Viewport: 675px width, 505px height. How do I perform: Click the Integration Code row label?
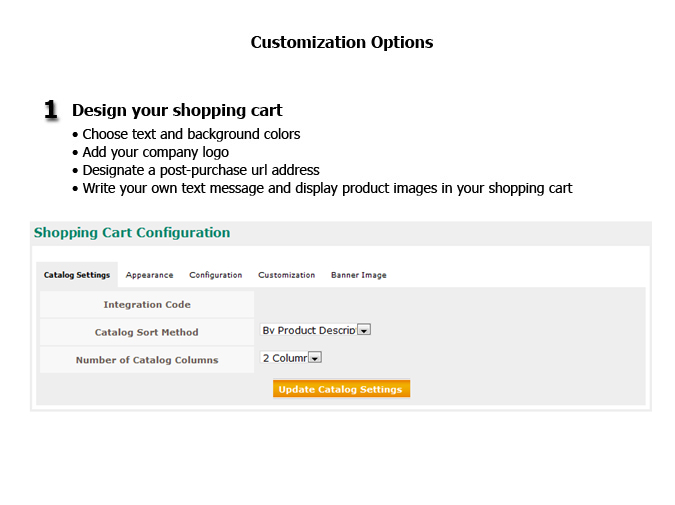coord(147,305)
